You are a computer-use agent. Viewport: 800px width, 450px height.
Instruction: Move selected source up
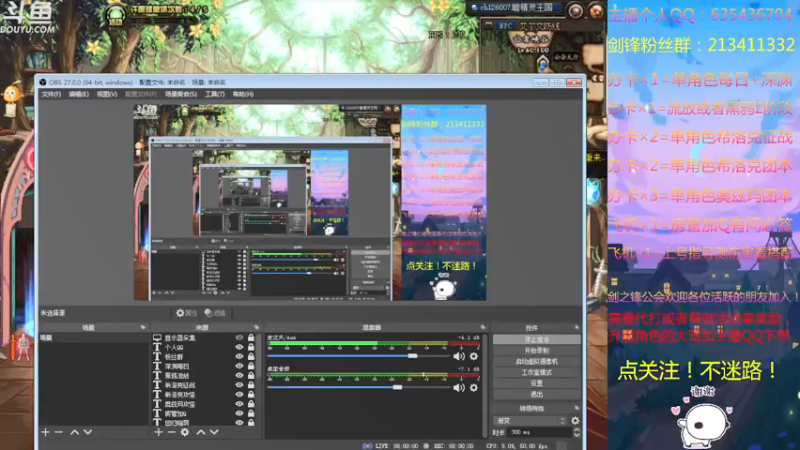coord(201,432)
